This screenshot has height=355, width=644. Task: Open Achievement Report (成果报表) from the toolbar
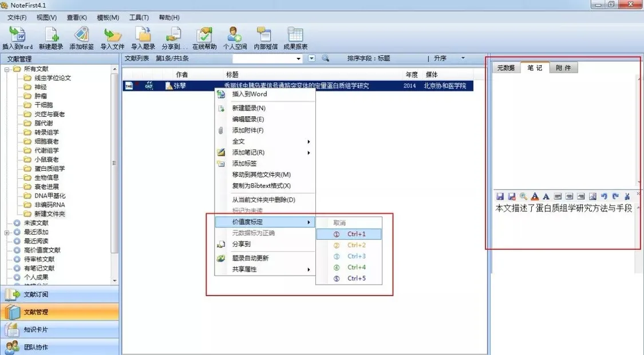(x=295, y=38)
